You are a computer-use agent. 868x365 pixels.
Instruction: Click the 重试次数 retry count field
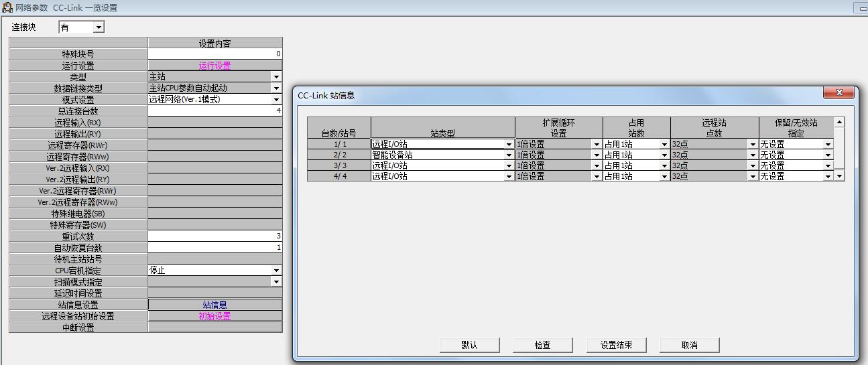point(214,236)
